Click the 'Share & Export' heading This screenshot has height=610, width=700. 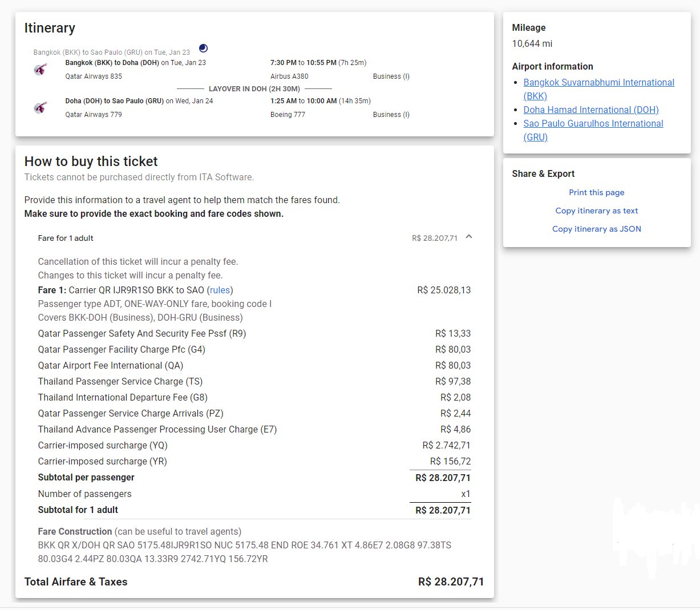[543, 173]
